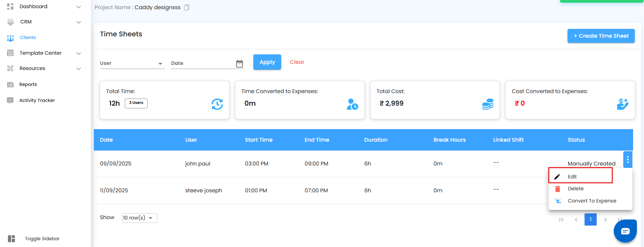Click the three-dot row actions icon
The height and width of the screenshot is (247, 644).
point(628,159)
